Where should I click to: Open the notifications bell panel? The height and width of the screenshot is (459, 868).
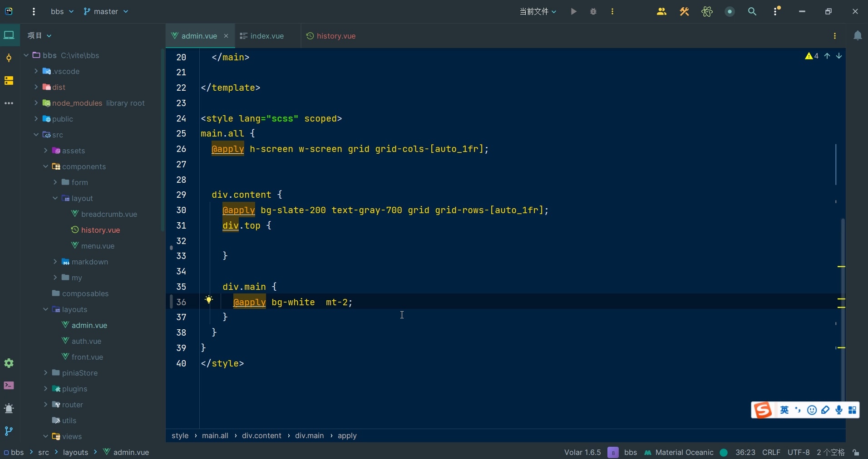click(858, 36)
